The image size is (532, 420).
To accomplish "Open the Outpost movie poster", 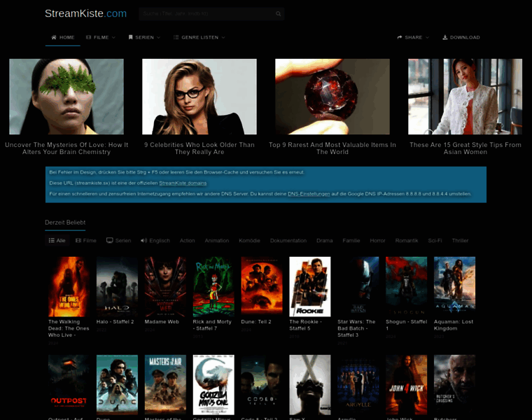I will click(x=69, y=385).
